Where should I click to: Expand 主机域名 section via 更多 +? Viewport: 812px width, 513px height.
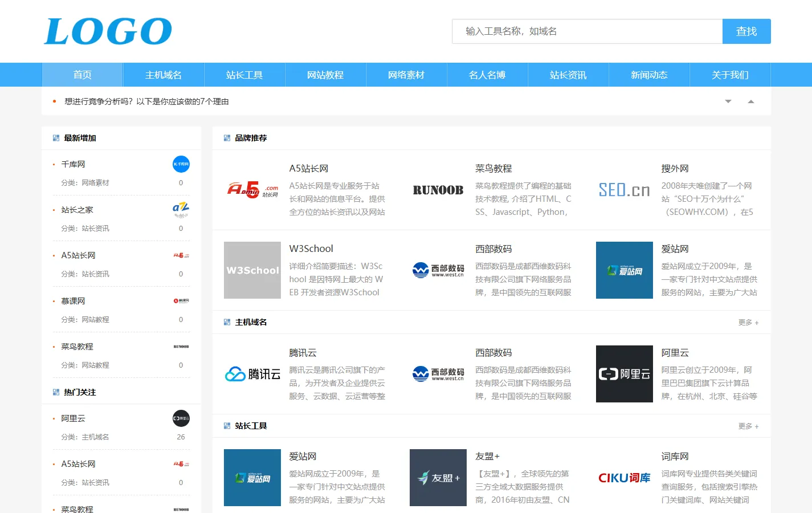[748, 323]
